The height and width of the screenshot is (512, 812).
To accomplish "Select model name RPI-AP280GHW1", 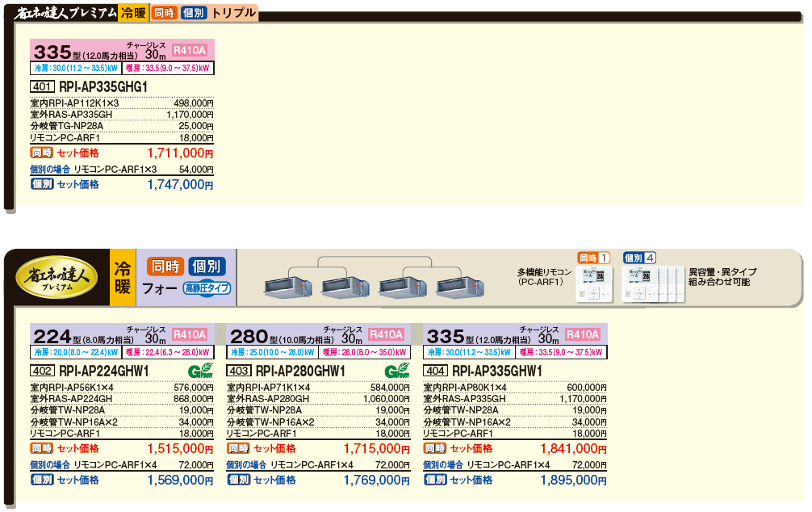I will tap(300, 371).
